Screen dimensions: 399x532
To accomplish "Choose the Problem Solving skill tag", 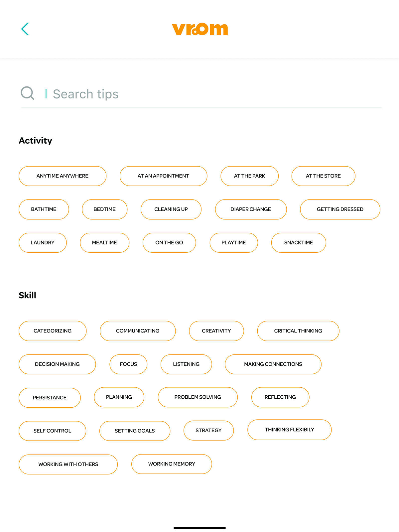I will tap(198, 397).
